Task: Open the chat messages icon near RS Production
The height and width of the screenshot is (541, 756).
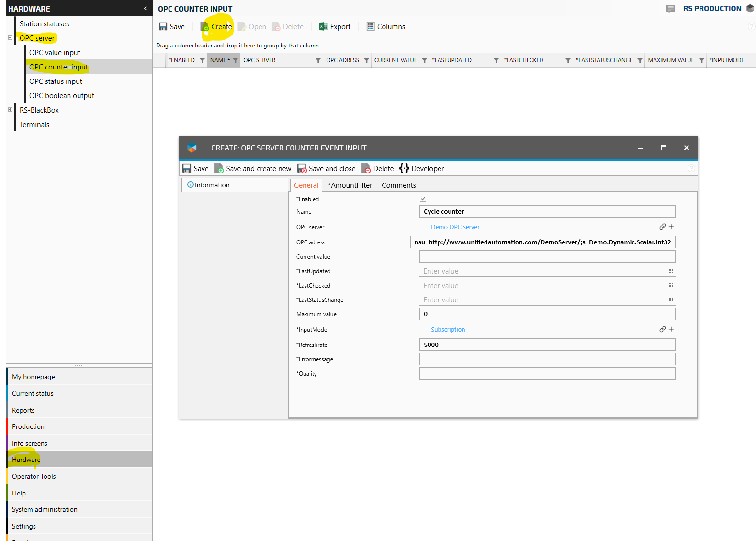Action: [671, 9]
